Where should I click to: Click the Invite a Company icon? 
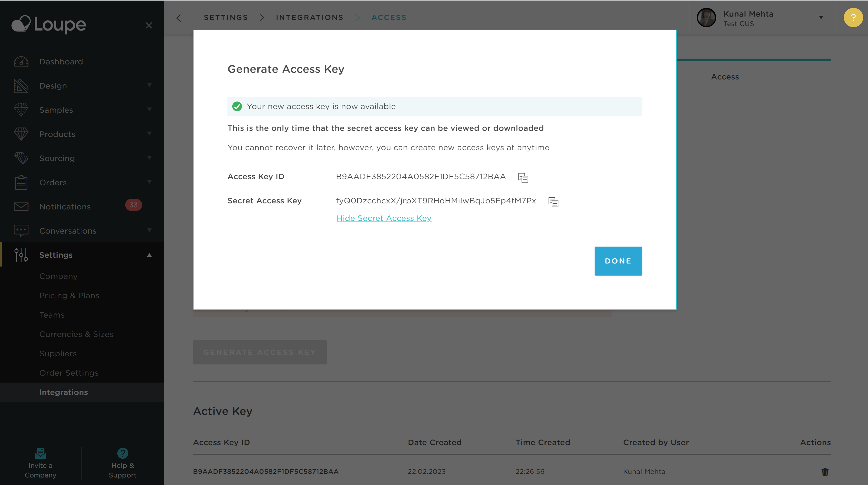41,453
